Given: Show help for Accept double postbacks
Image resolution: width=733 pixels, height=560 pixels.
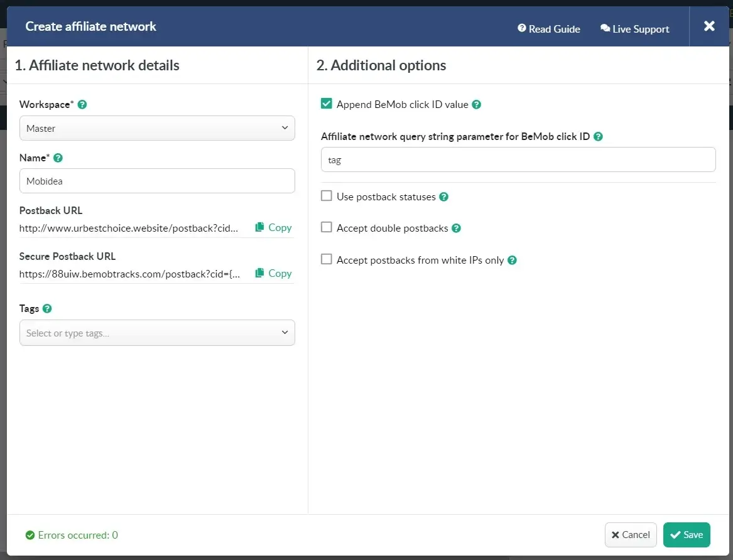Looking at the screenshot, I should pos(456,229).
